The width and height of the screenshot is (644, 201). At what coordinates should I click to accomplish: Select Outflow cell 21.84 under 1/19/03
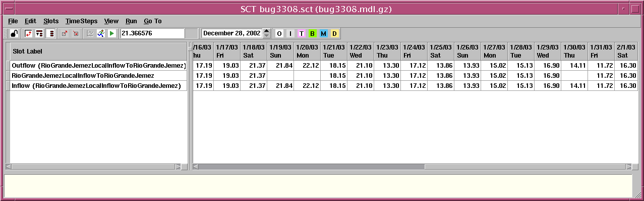tap(280, 66)
